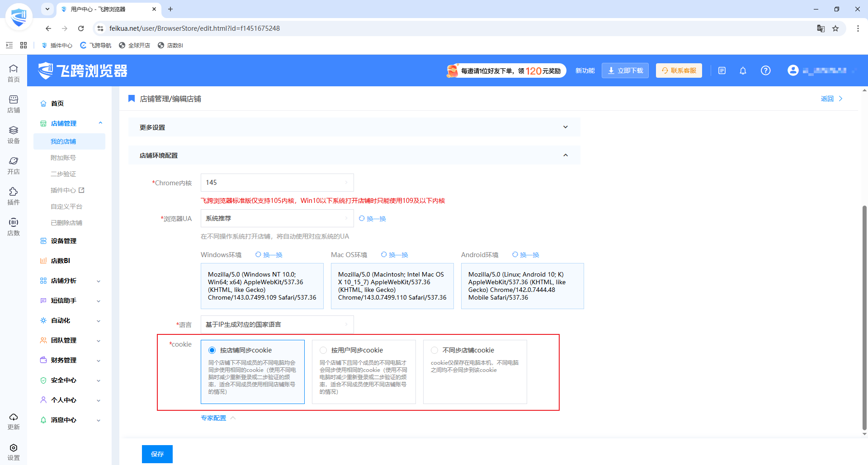Open the 插件 puzzle icon in the left rail

pos(14,196)
